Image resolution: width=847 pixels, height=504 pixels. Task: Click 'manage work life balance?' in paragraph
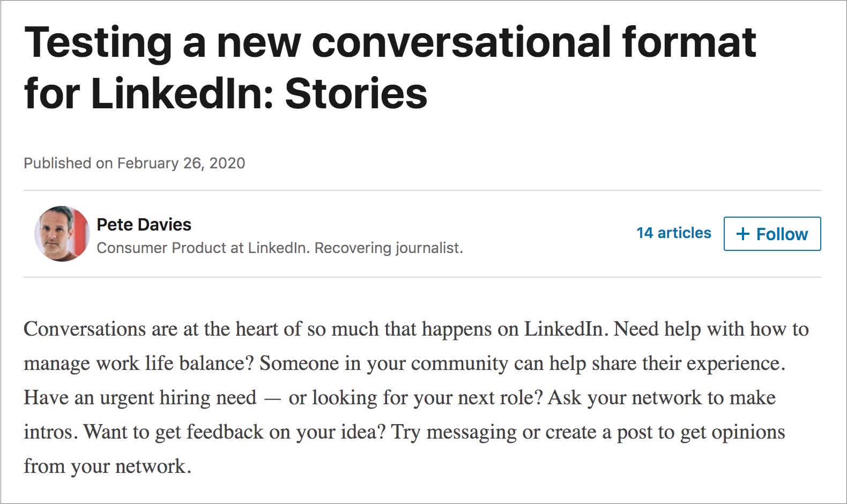pos(138,364)
